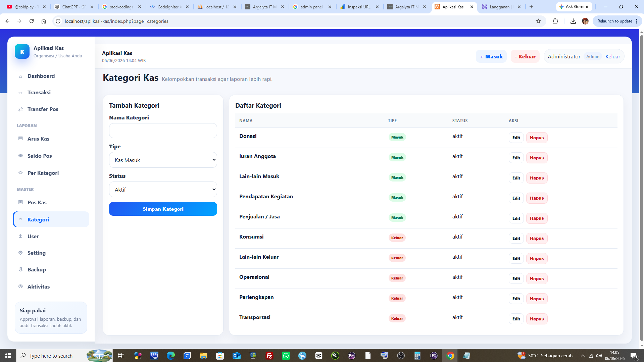The height and width of the screenshot is (362, 644).
Task: Click the Per Kategori diamond icon
Action: (20, 173)
